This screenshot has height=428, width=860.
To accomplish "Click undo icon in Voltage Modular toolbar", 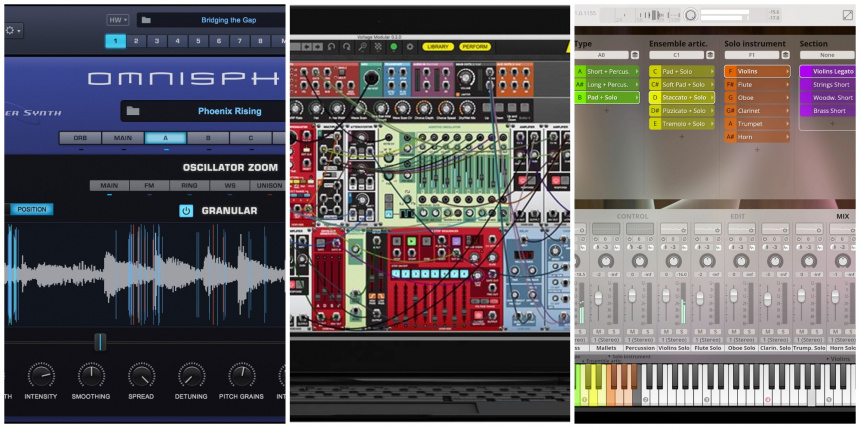I will pyautogui.click(x=331, y=47).
